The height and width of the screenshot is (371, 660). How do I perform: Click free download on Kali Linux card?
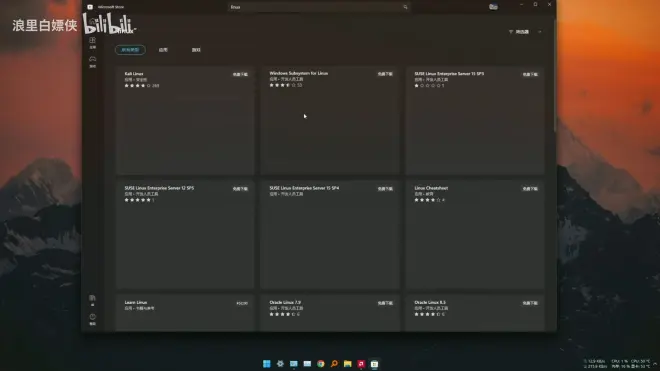(x=240, y=75)
